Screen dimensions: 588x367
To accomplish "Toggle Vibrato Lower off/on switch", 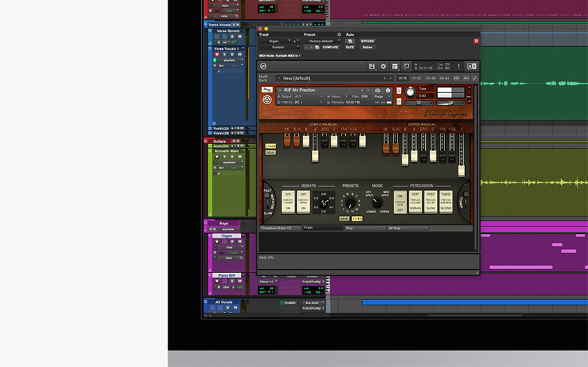I will [288, 201].
